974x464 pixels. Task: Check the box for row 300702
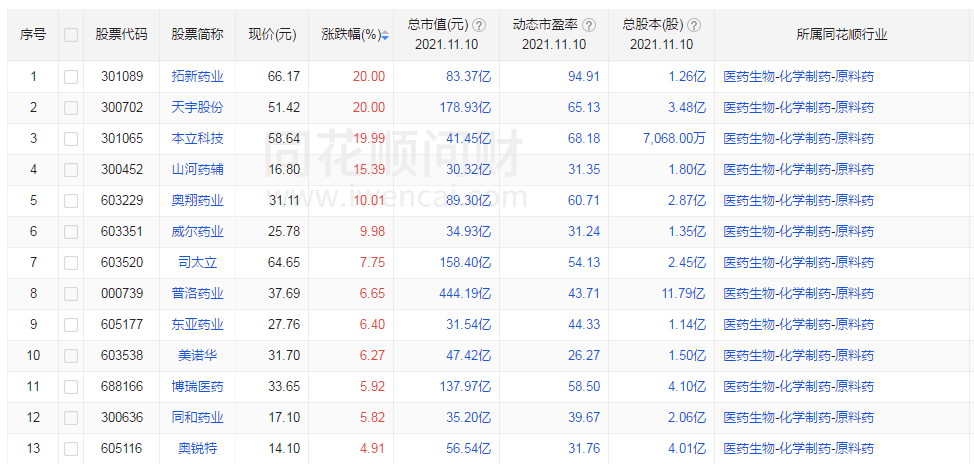coord(71,108)
